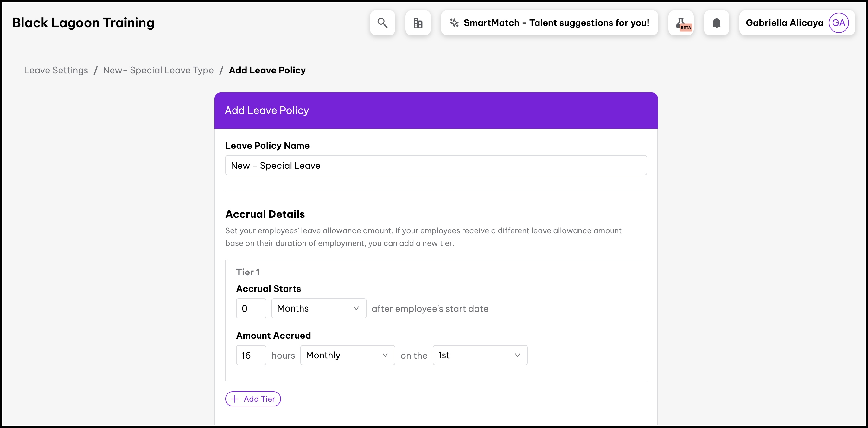This screenshot has height=428, width=868.
Task: Click the SmartMatch sparkle icon
Action: click(x=454, y=23)
